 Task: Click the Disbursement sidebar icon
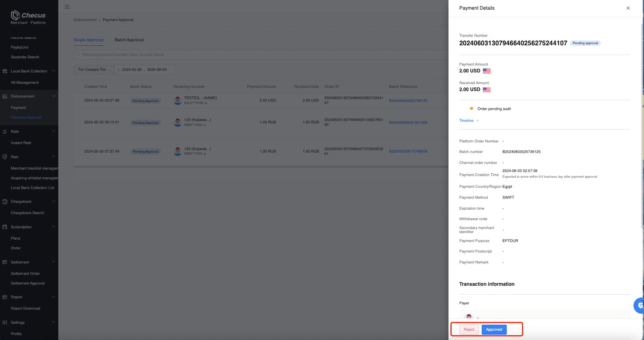click(x=5, y=96)
